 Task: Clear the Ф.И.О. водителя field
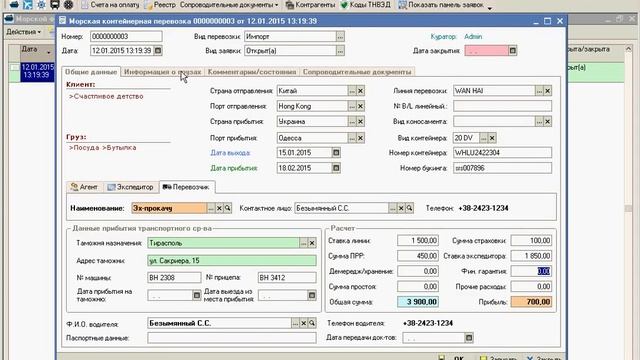tap(304, 323)
